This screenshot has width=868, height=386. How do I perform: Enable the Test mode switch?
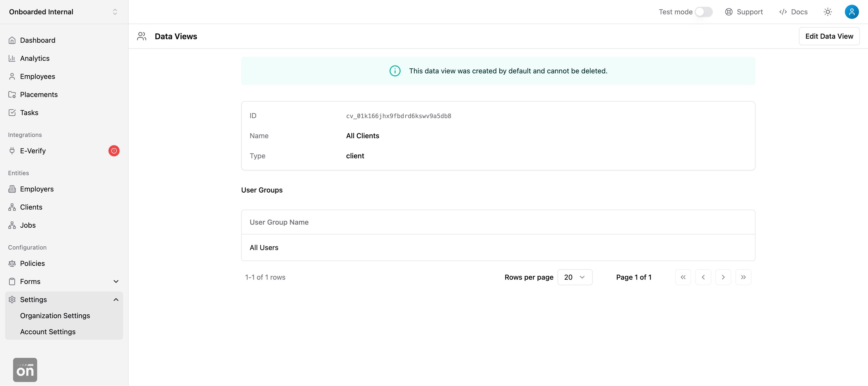coord(703,12)
